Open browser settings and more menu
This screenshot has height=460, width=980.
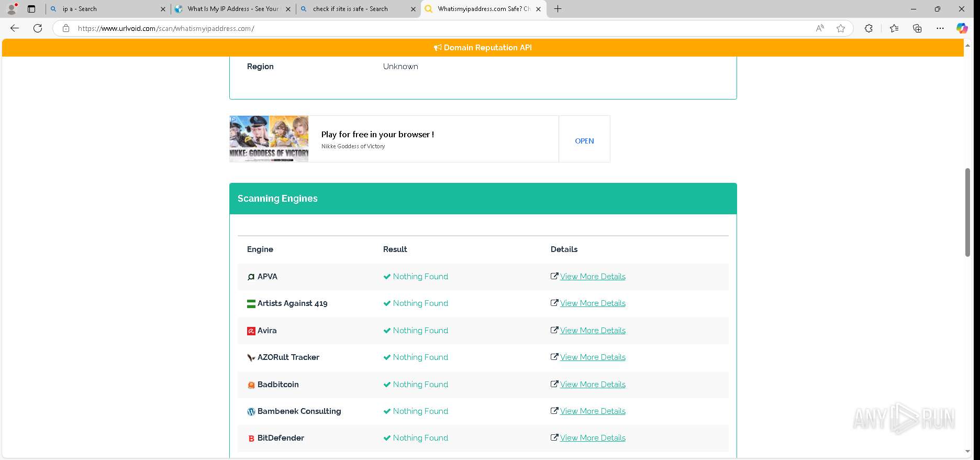940,28
